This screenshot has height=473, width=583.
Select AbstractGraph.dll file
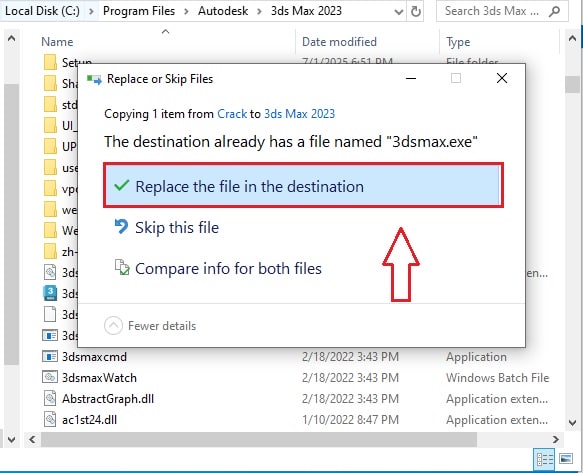point(108,399)
